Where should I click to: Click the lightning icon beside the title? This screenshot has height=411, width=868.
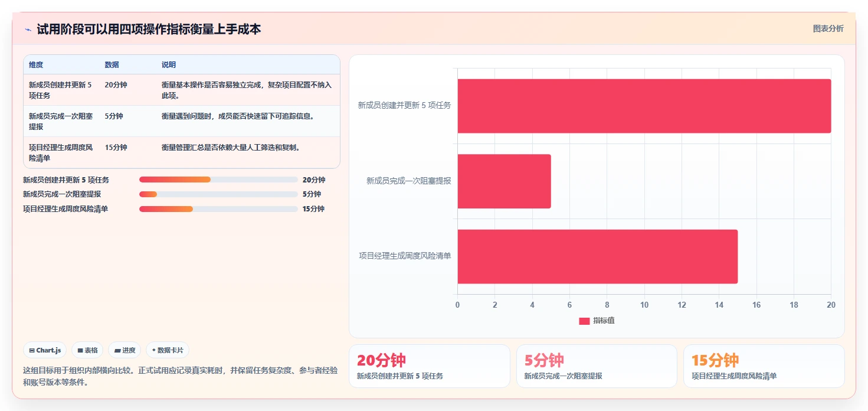(x=28, y=30)
